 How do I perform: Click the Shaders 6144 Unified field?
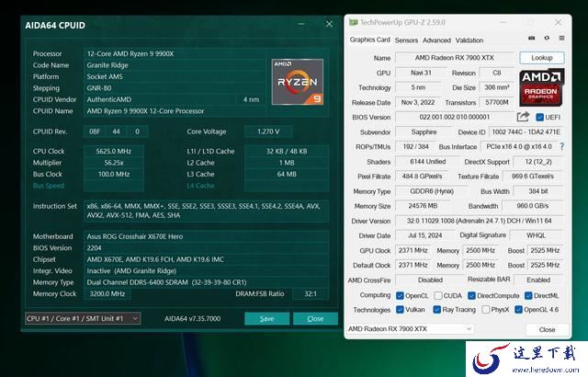tap(427, 162)
